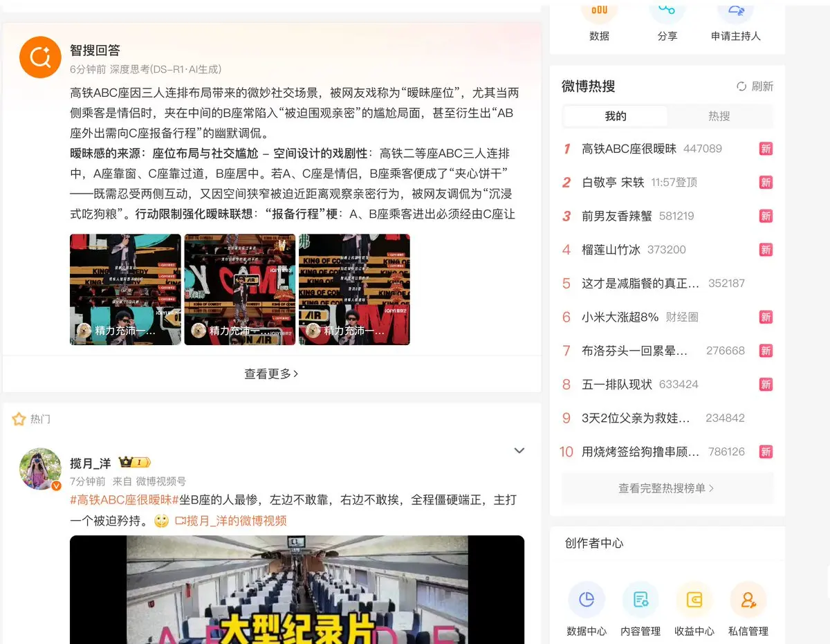Viewport: 830px width, 644px height.
Task: Switch to the 热搜 tab
Action: coord(719,116)
